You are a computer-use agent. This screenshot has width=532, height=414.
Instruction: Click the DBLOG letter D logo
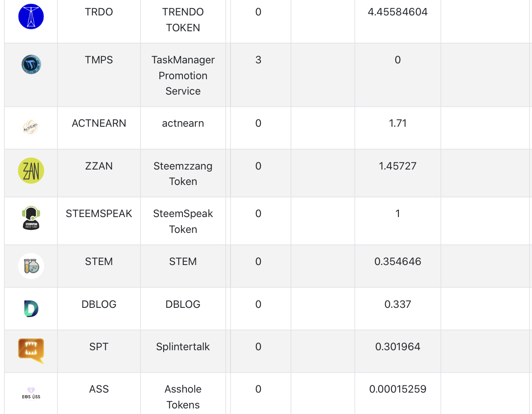point(31,309)
